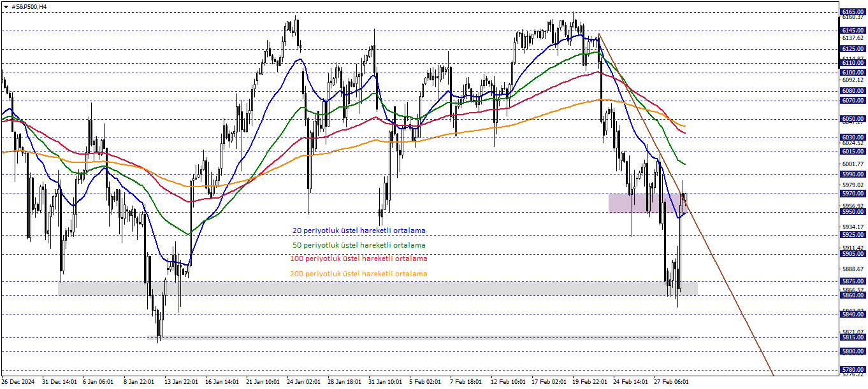
Task: Click the 6070.00 price level label
Action: (x=853, y=100)
